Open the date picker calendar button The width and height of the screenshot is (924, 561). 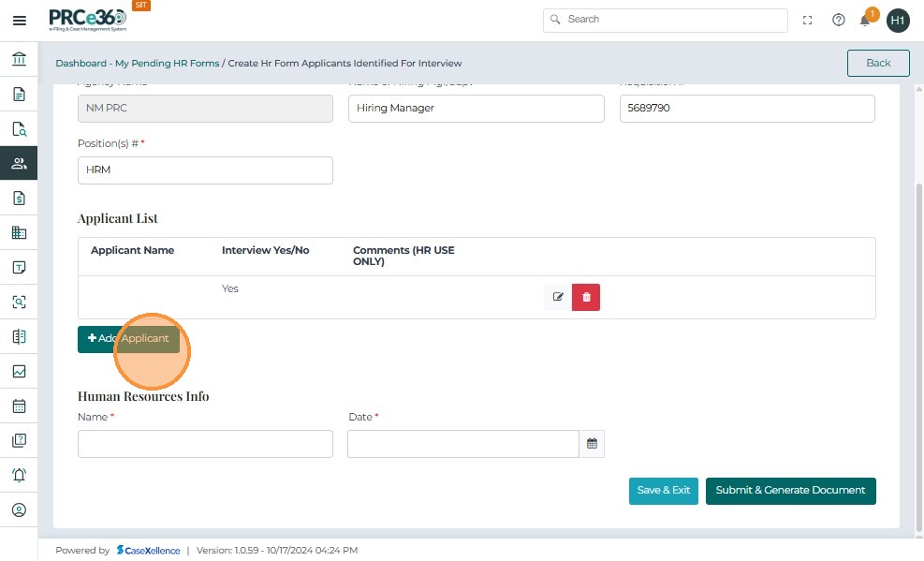[x=592, y=444]
